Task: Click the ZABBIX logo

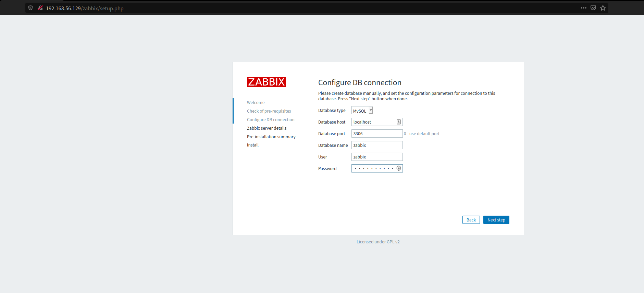Action: coord(267,82)
